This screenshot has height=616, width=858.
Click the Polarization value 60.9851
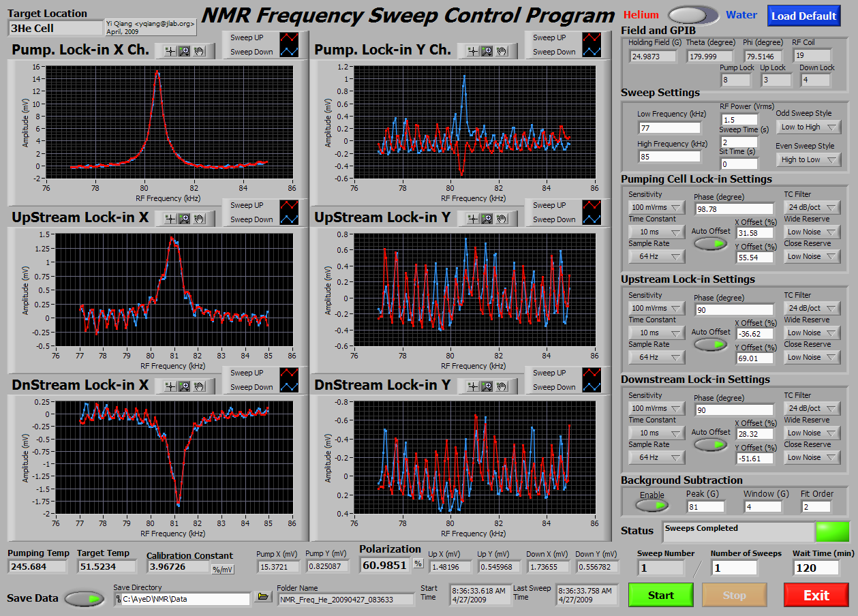point(384,564)
